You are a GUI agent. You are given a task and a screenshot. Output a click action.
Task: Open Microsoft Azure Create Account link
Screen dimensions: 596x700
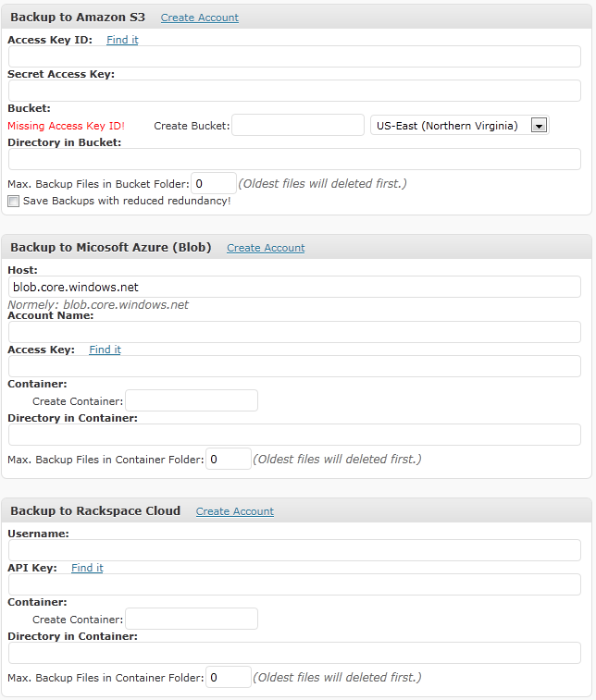pos(266,248)
